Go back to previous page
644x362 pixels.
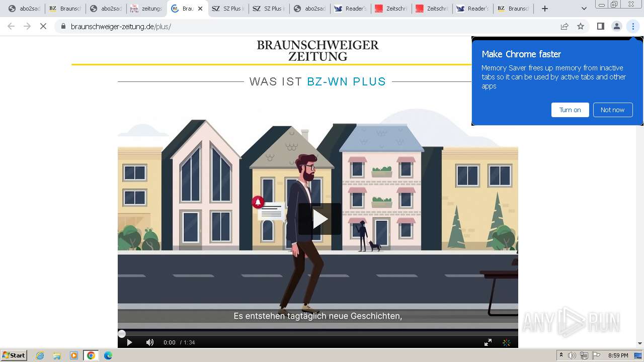coord(11,26)
